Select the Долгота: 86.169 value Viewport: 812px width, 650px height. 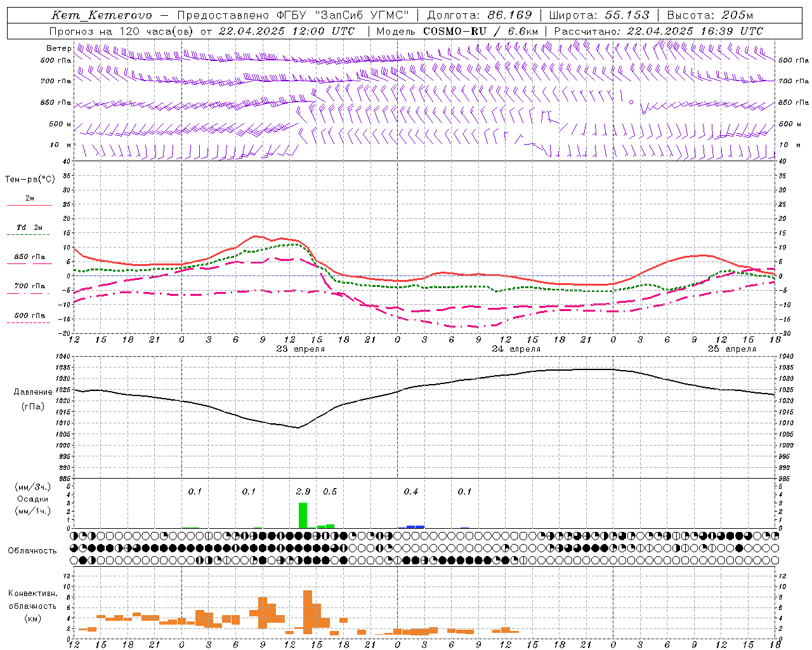click(x=480, y=15)
